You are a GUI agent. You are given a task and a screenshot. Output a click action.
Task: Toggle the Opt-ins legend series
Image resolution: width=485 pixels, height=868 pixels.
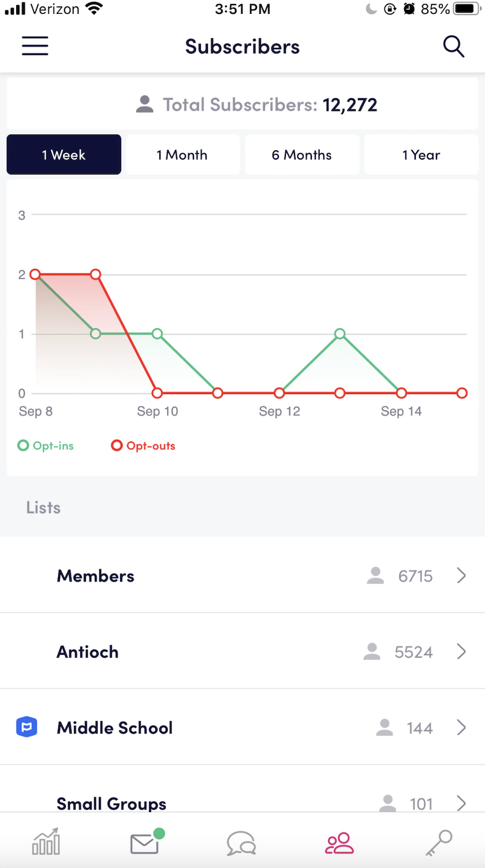coord(46,446)
